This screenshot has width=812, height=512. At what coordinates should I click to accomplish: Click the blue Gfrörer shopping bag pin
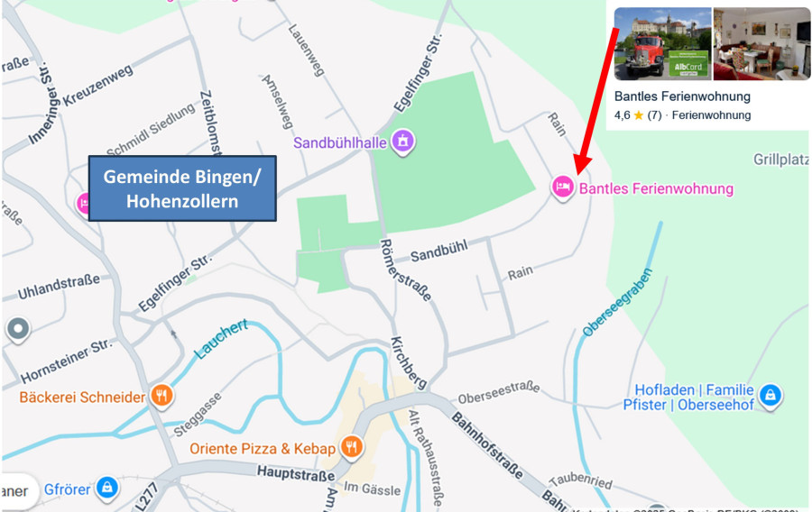pos(107,489)
